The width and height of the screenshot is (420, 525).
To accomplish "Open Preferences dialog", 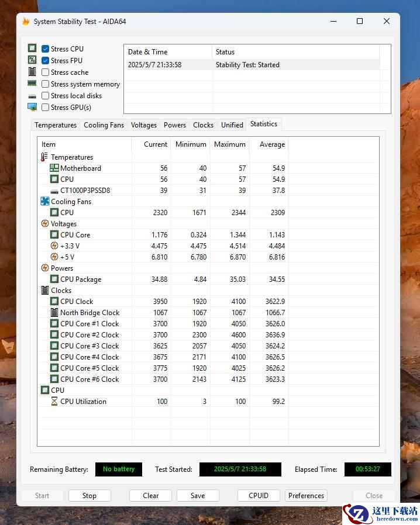I will coord(306,496).
